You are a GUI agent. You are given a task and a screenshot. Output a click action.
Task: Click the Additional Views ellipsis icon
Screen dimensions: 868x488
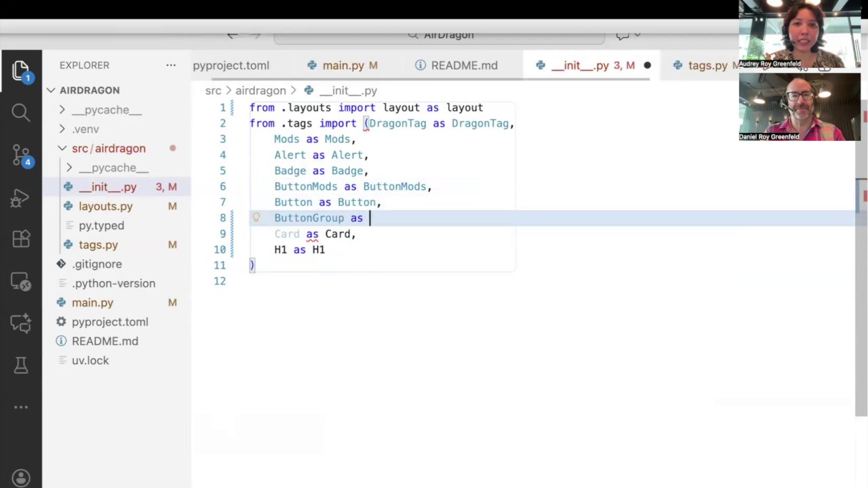click(20, 407)
